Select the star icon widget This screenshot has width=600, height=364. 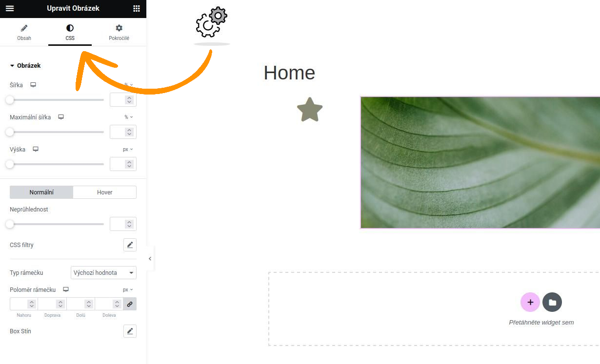pos(310,110)
